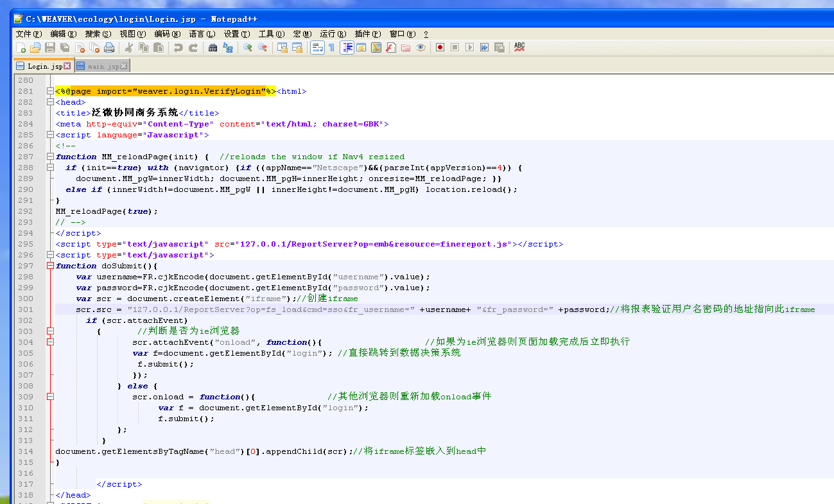Click the Print icon in toolbar
The width and height of the screenshot is (834, 504).
109,48
